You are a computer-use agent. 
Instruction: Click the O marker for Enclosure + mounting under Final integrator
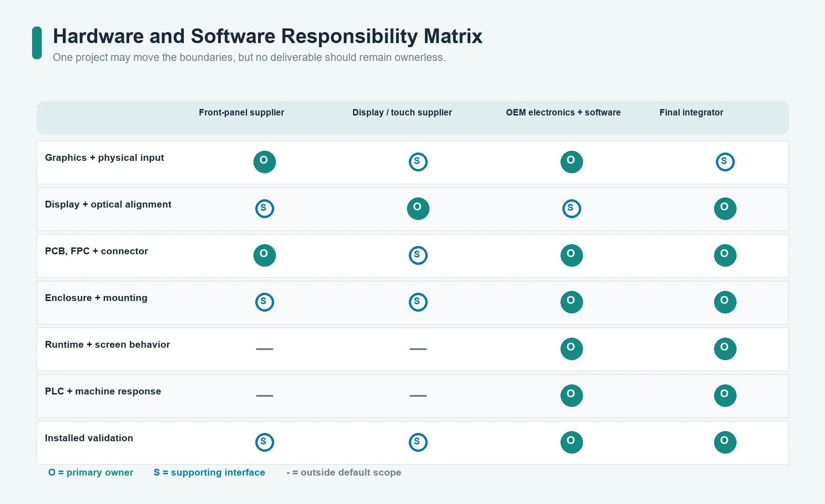(x=725, y=302)
